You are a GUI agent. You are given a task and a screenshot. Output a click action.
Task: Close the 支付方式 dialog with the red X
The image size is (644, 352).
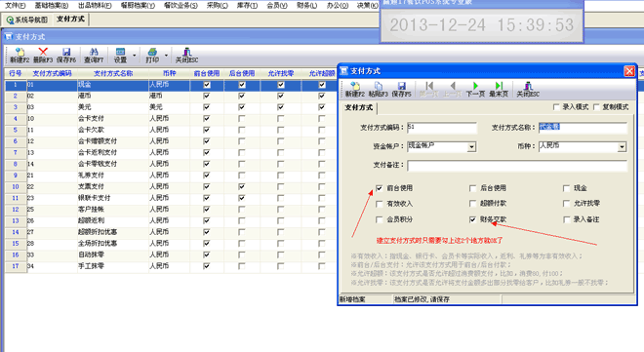[629, 71]
